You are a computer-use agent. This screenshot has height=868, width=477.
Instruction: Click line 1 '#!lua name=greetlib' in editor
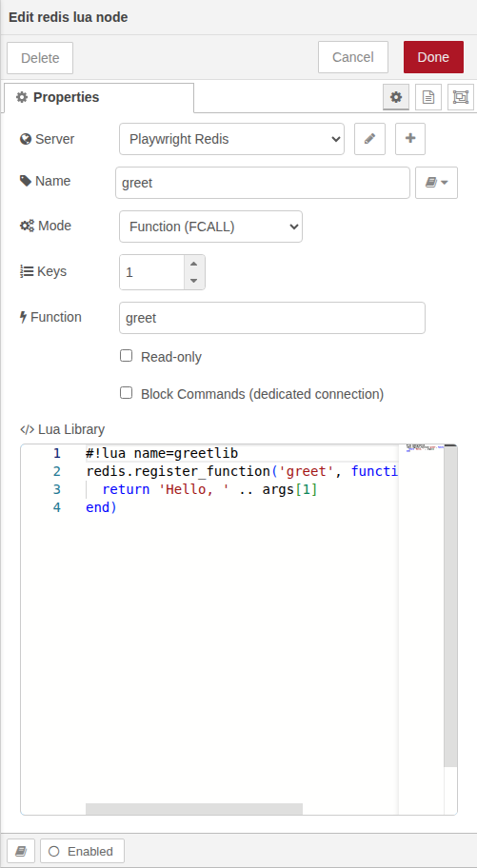[x=162, y=453]
